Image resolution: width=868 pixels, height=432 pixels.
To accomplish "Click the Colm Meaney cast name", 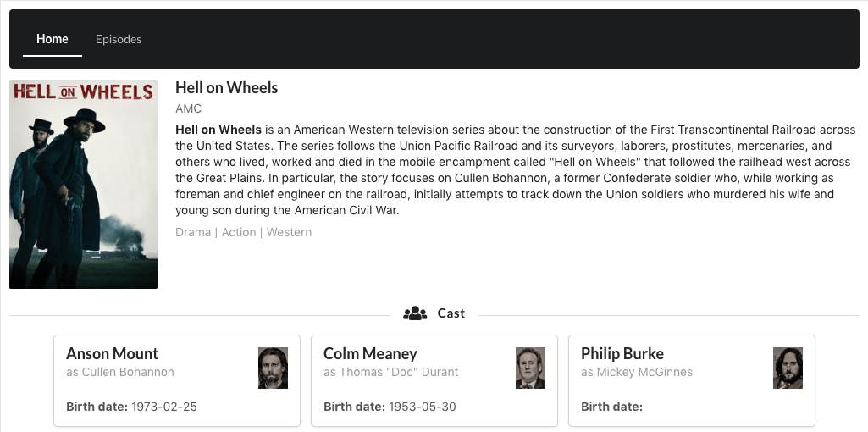I will click(x=370, y=353).
